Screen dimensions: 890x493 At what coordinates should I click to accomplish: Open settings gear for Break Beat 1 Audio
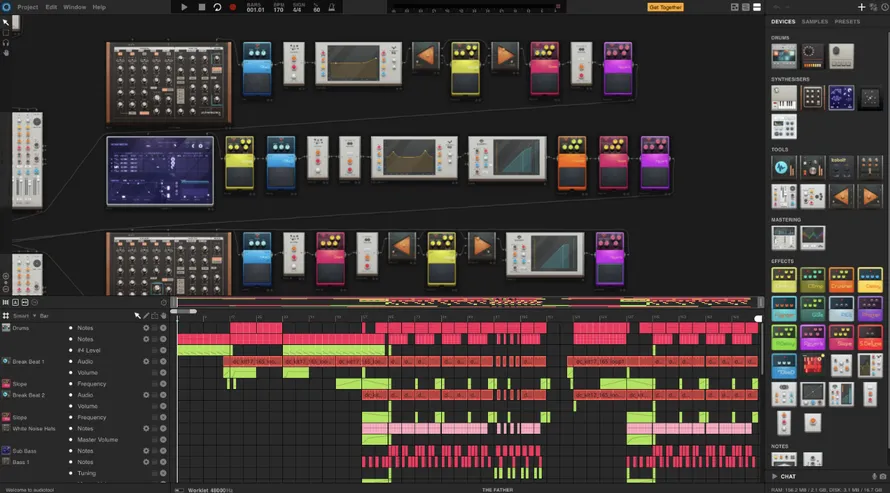click(x=146, y=361)
